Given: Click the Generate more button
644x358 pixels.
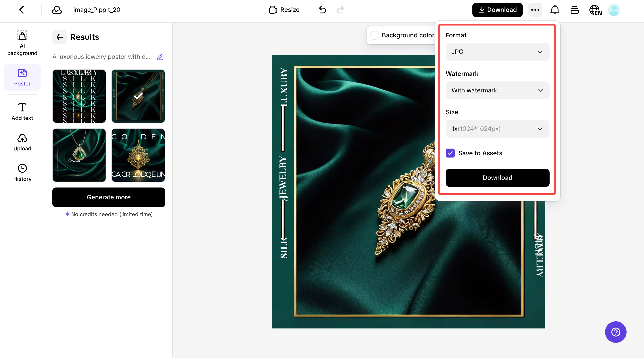Looking at the screenshot, I should coord(109,197).
